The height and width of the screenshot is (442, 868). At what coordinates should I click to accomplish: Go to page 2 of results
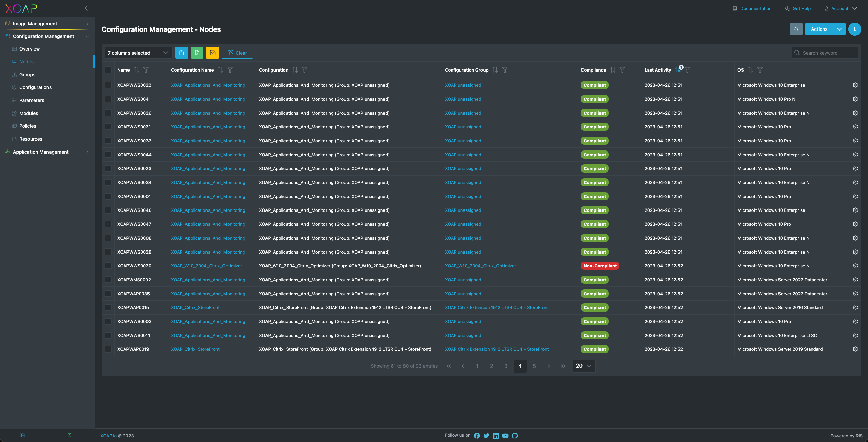(x=491, y=366)
